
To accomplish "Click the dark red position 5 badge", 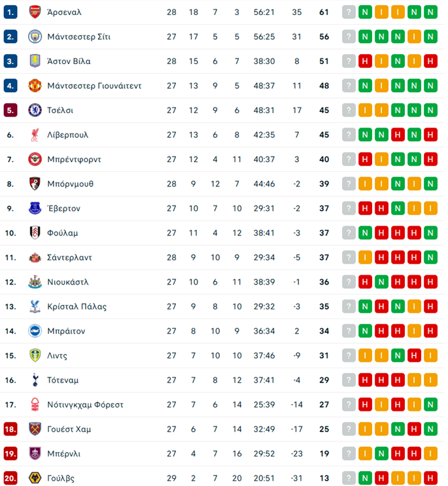I will 10,110.
